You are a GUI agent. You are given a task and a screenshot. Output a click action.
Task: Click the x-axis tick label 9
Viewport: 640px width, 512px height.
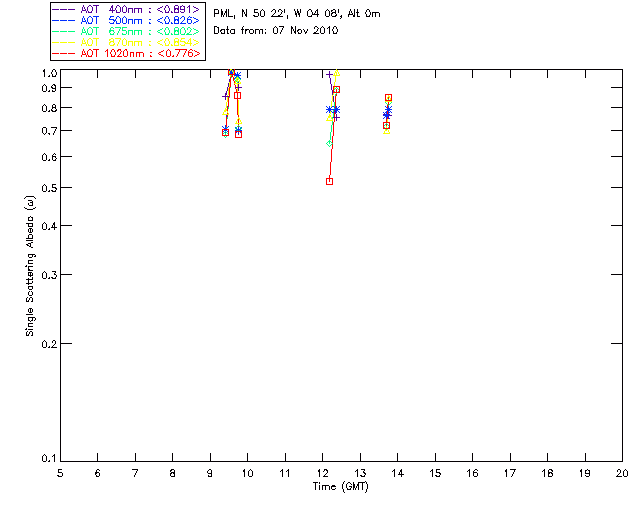pos(210,473)
